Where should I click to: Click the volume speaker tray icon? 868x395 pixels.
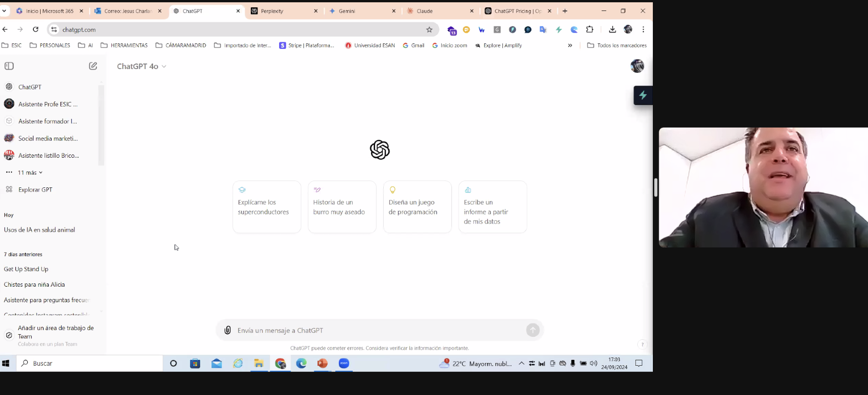click(x=593, y=363)
